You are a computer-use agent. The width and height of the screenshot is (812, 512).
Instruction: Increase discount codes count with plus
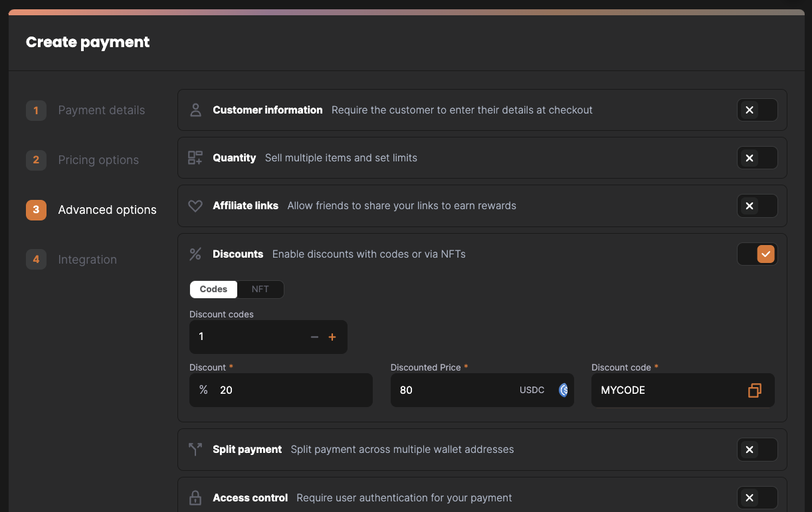point(332,337)
